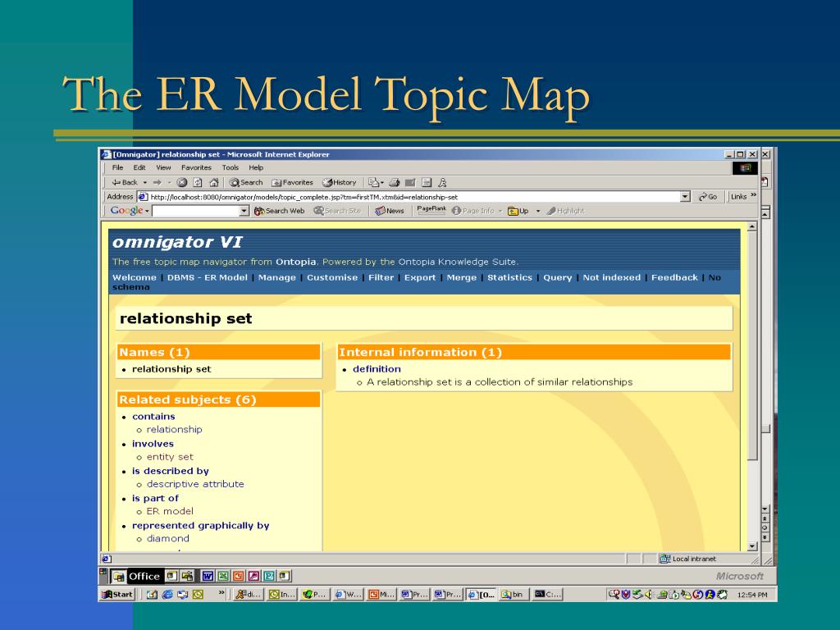Click the Messenger figure icon in the toolbar
Image resolution: width=840 pixels, height=630 pixels.
(442, 183)
